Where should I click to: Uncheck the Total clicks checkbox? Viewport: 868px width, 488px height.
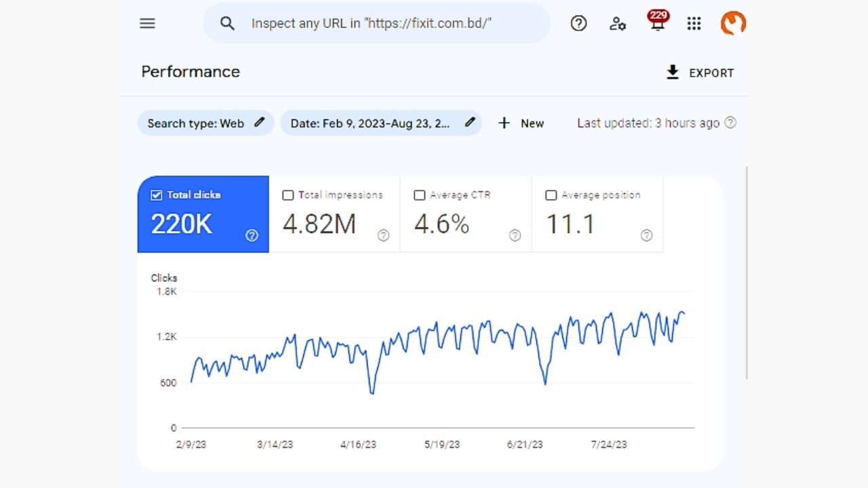(x=157, y=195)
